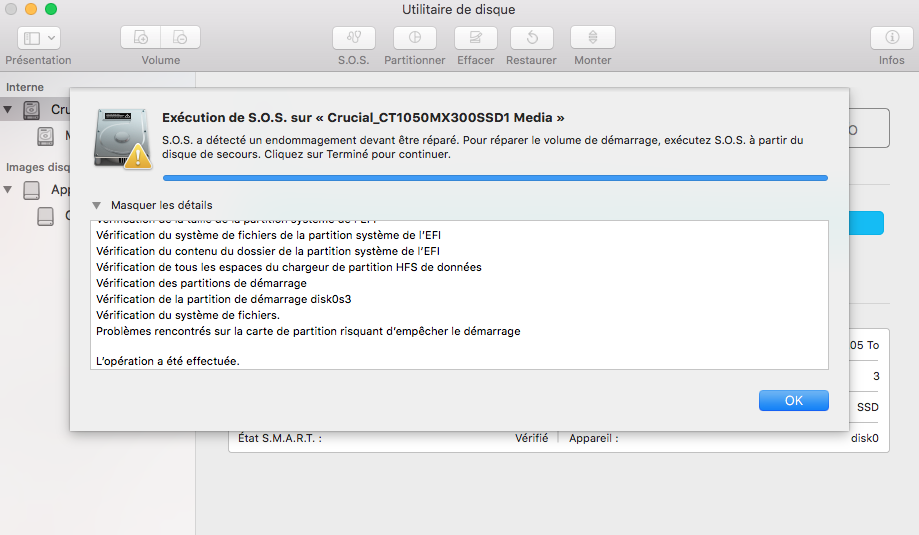This screenshot has width=919, height=535.
Task: Click the 'L'opération a été effectuée' log line
Action: click(167, 361)
